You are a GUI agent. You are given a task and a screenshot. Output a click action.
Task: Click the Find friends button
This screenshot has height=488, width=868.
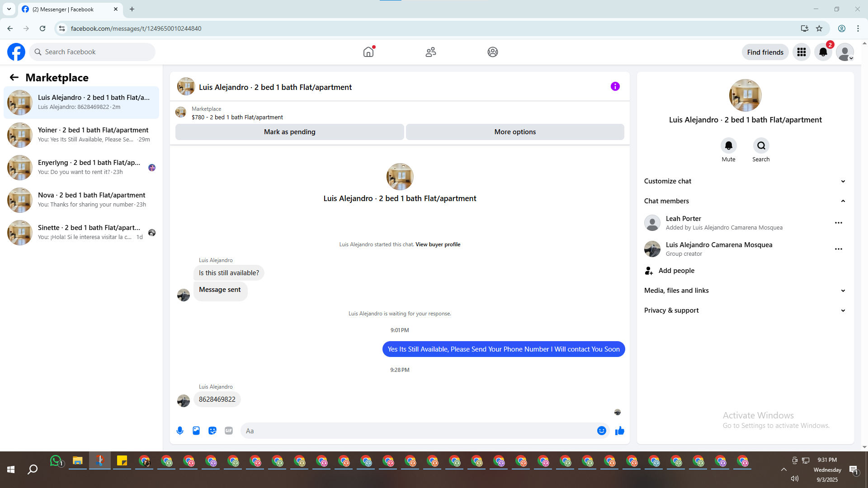(765, 52)
